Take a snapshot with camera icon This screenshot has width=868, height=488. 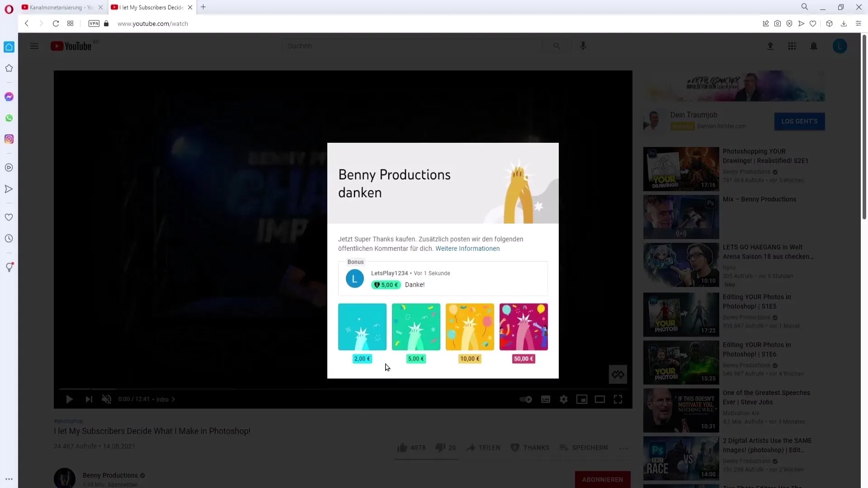point(778,23)
